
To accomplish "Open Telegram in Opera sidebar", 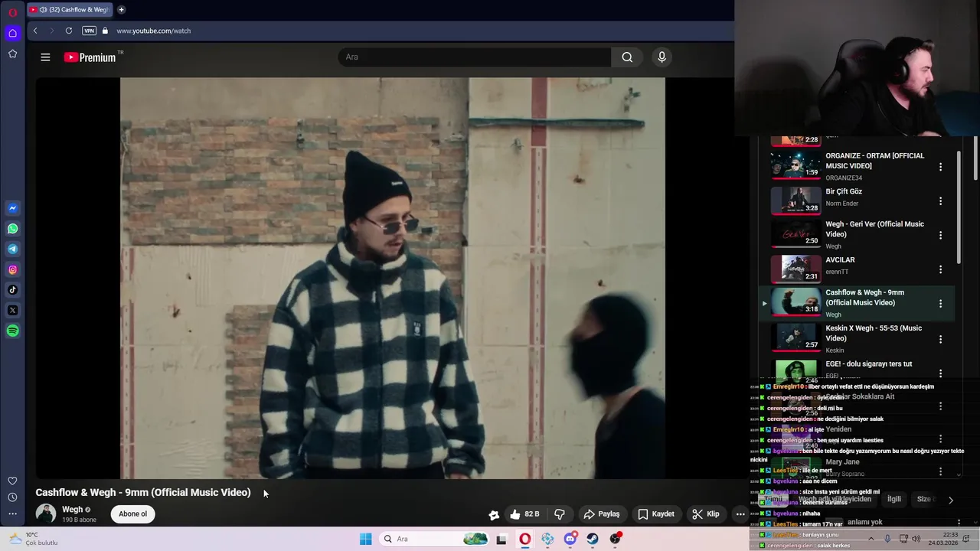I will [12, 249].
